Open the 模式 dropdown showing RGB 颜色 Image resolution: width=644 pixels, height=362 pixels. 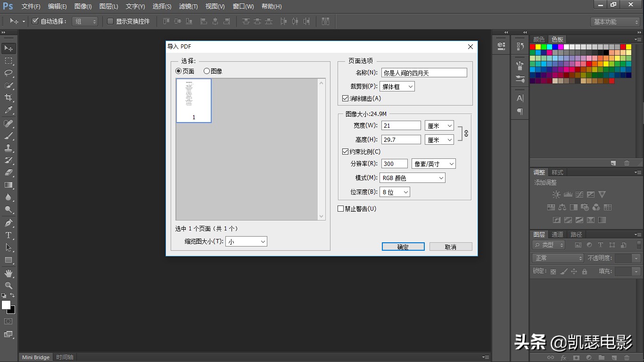point(412,178)
